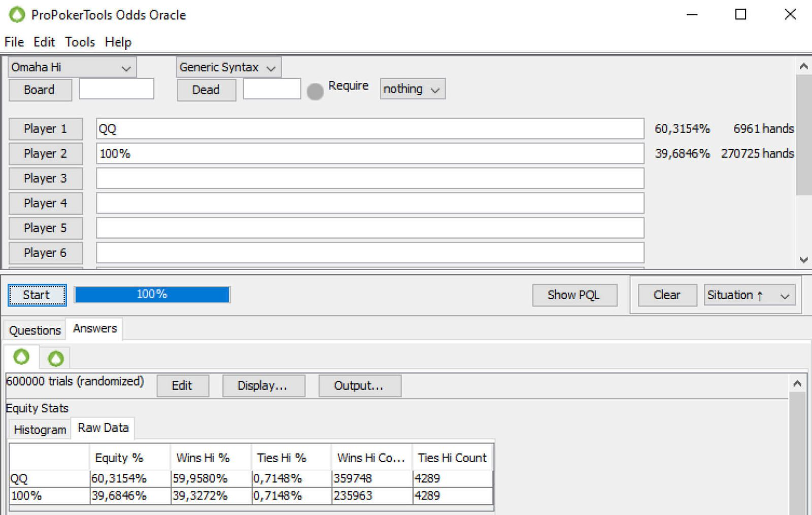Click the players list scroll down arrow
This screenshot has width=812, height=515.
pos(803,260)
